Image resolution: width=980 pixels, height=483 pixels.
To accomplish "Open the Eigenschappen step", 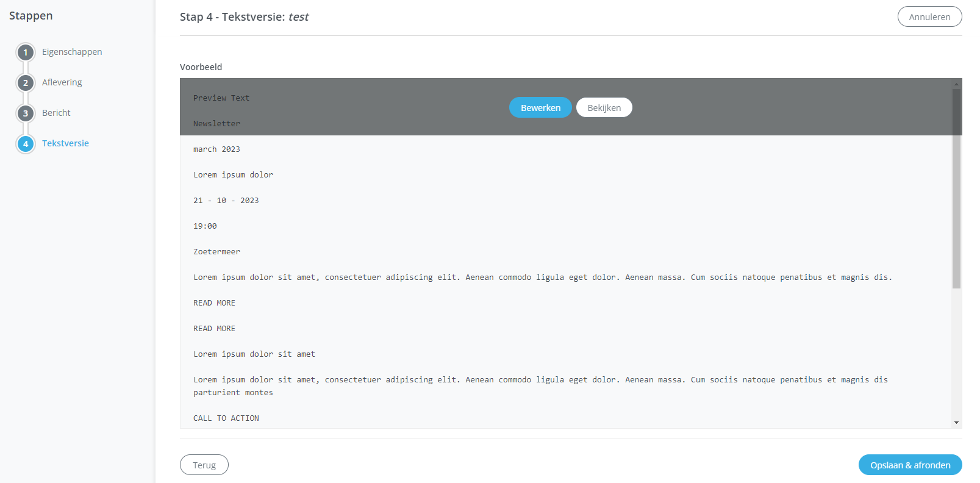I will (x=72, y=52).
